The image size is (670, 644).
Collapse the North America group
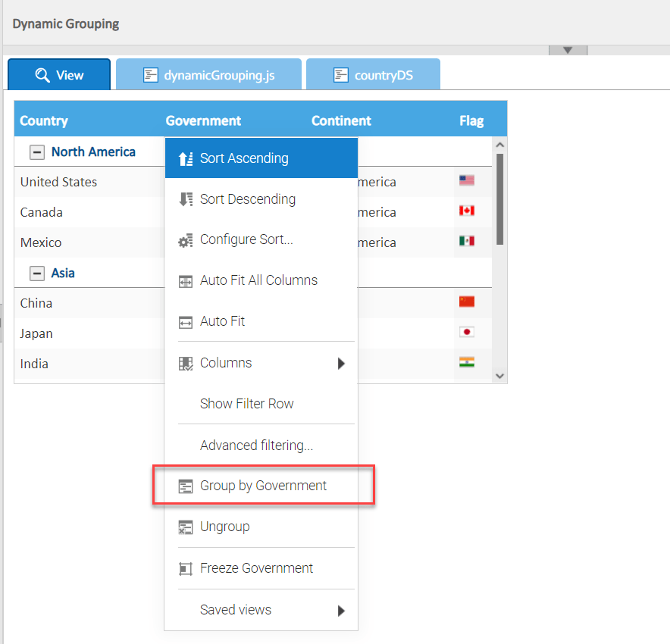[x=37, y=152]
